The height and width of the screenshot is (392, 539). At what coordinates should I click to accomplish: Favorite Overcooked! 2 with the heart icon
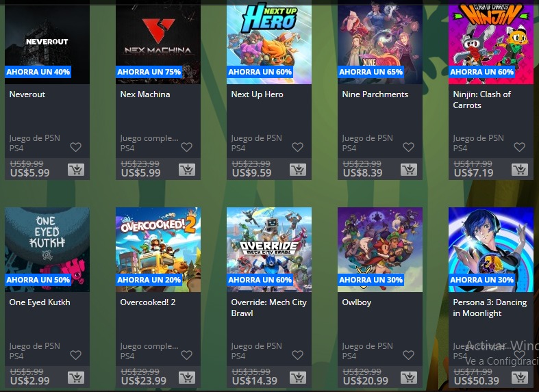[x=187, y=355]
